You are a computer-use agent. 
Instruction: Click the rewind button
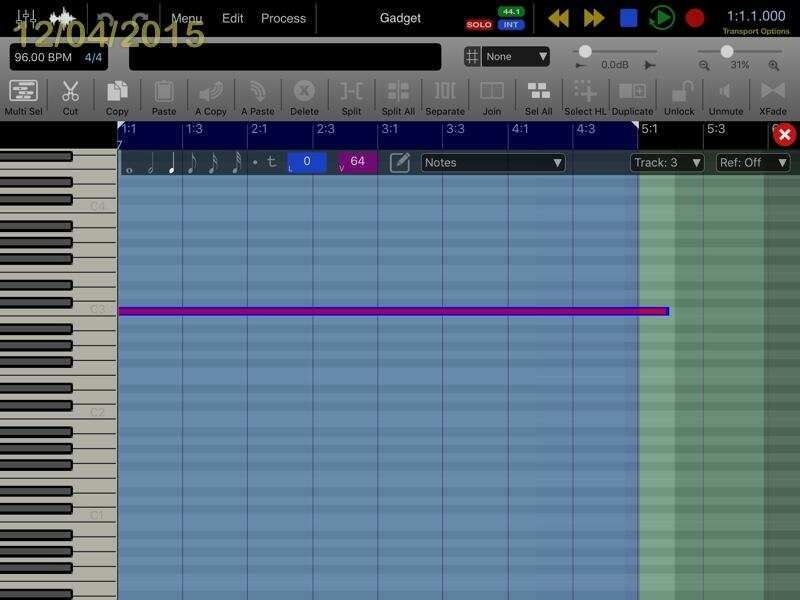click(x=559, y=18)
